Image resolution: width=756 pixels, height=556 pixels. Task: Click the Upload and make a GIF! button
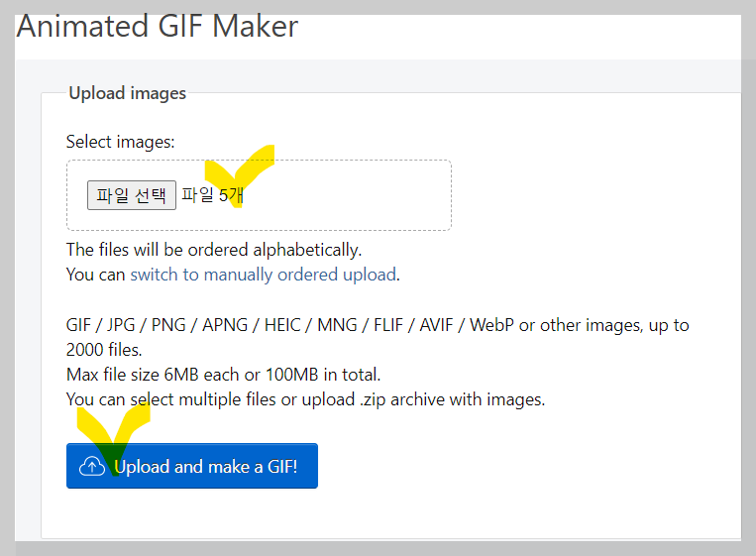(x=192, y=466)
